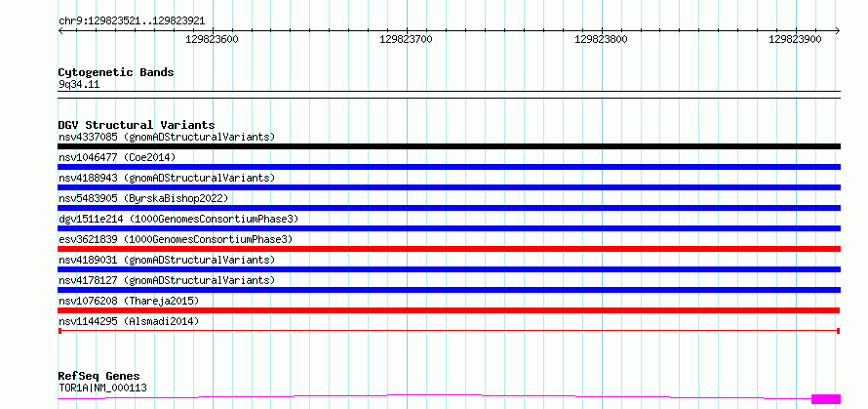This screenshot has height=409, width=868.
Task: Click the 129823700 ruler tick label
Action: click(x=407, y=39)
